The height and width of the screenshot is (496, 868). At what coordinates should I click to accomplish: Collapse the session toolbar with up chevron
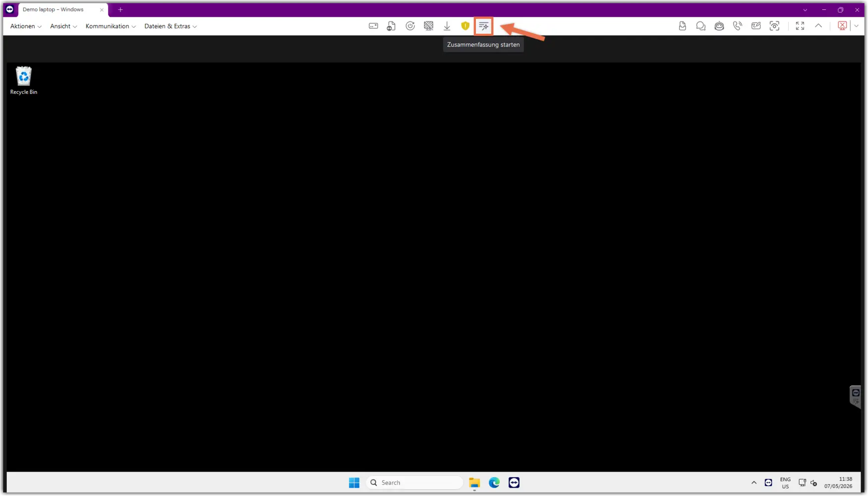(x=818, y=26)
